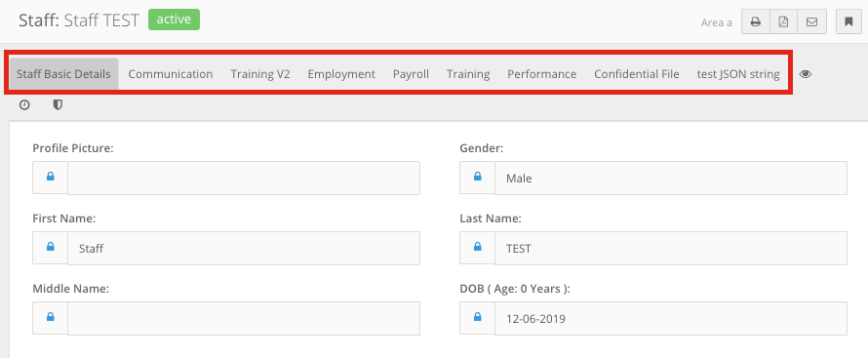Open the Training V2 tab
Viewport: 868px width, 358px height.
point(260,74)
